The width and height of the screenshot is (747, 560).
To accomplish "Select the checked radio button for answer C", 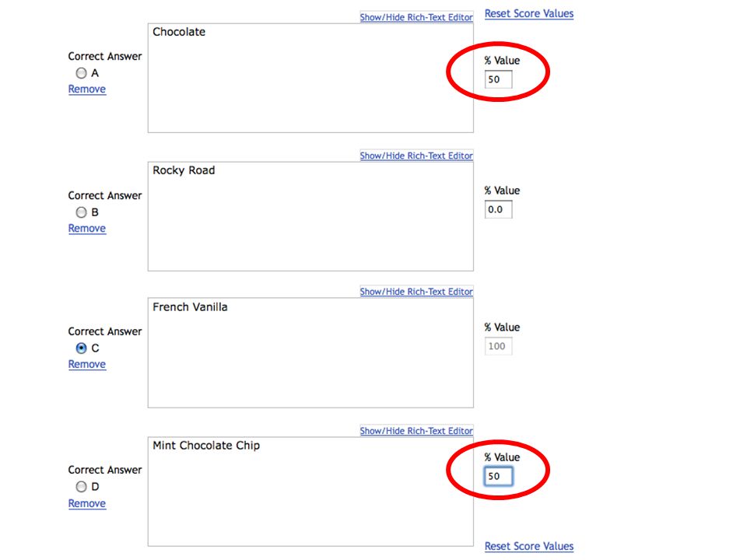I will tap(81, 348).
